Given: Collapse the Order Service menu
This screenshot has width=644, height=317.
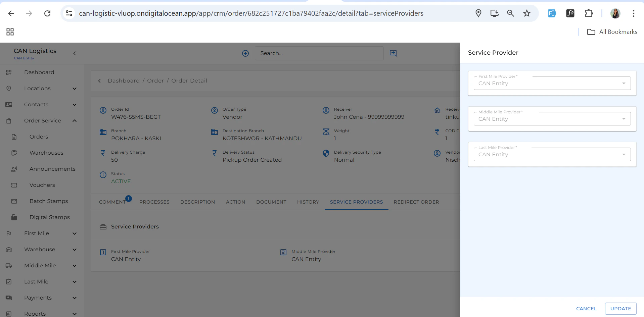Looking at the screenshot, I should click(42, 121).
